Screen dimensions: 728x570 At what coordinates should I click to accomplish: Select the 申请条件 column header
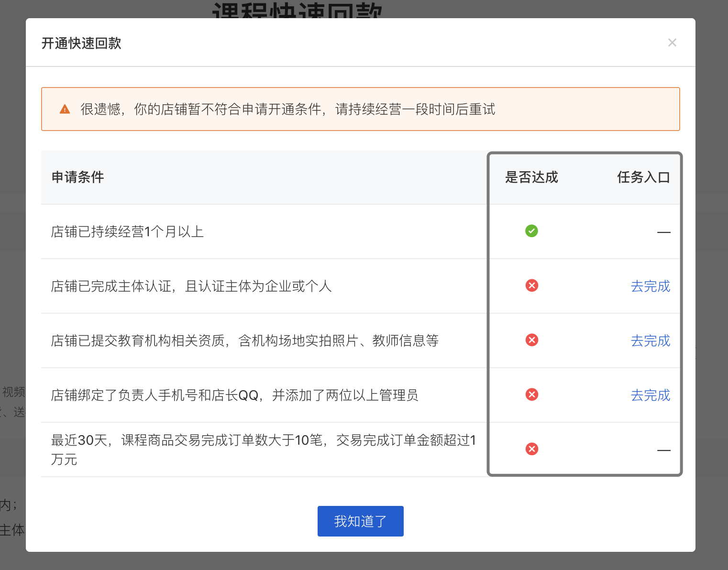pyautogui.click(x=77, y=177)
